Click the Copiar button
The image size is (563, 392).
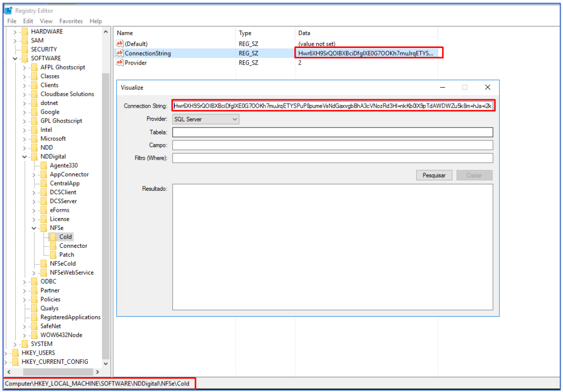(x=474, y=175)
